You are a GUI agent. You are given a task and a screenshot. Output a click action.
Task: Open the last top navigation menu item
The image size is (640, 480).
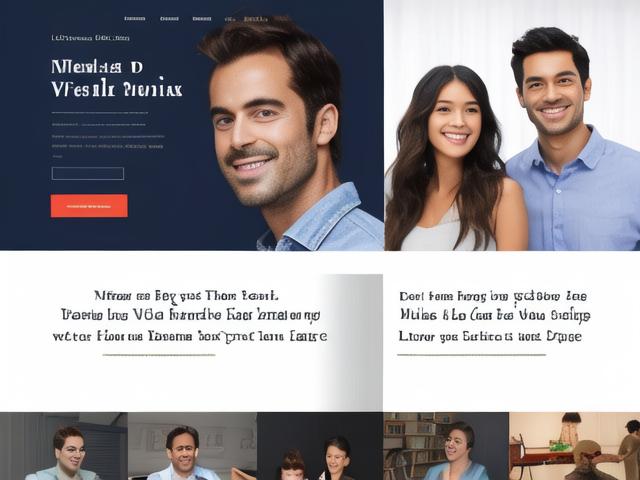pos(256,19)
